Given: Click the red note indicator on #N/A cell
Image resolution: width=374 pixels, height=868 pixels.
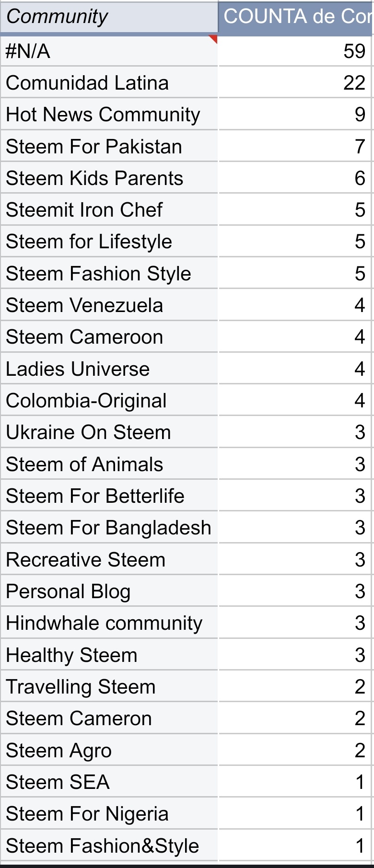Looking at the screenshot, I should tap(214, 38).
